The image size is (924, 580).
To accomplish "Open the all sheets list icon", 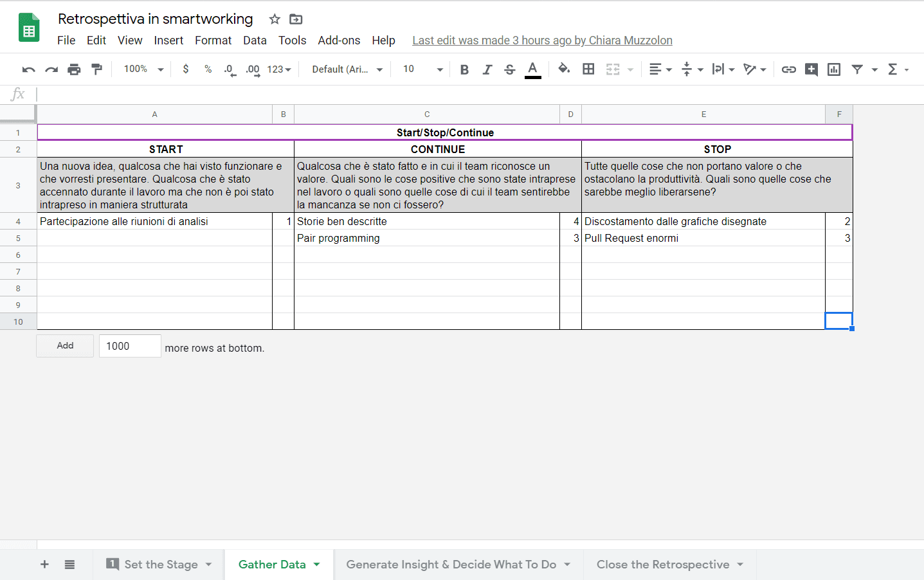I will click(x=69, y=565).
